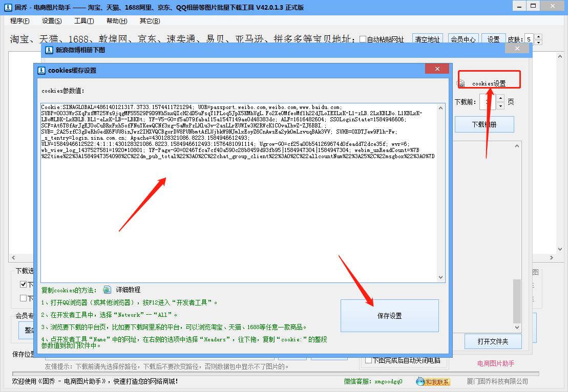Maximize the main application window

(533, 6)
